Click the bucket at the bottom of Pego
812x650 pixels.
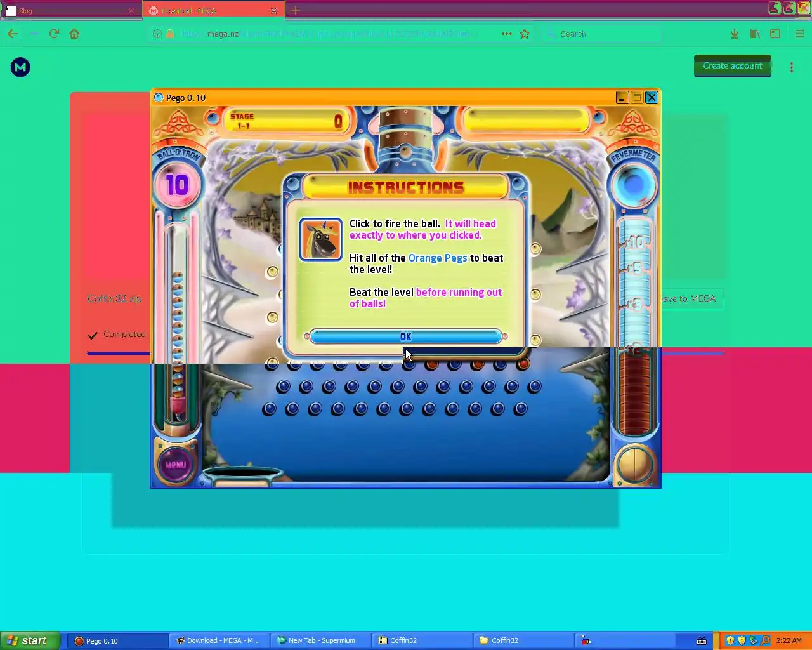tap(242, 475)
